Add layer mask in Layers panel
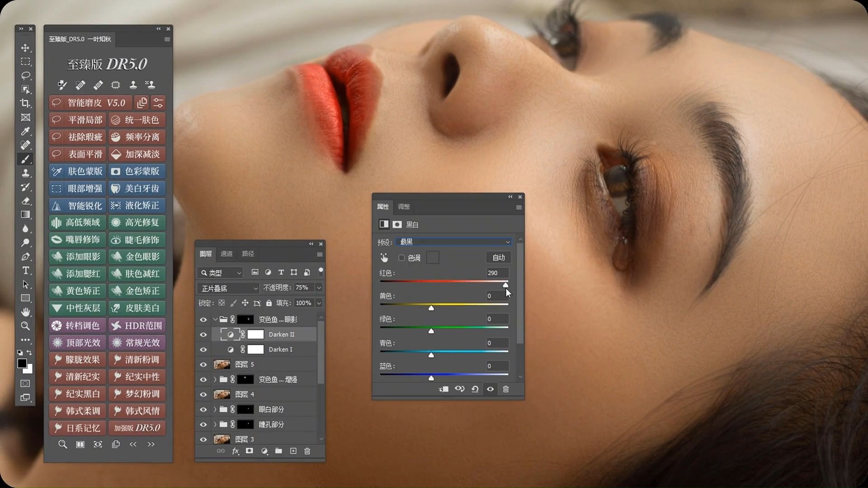This screenshot has height=488, width=868. (249, 451)
